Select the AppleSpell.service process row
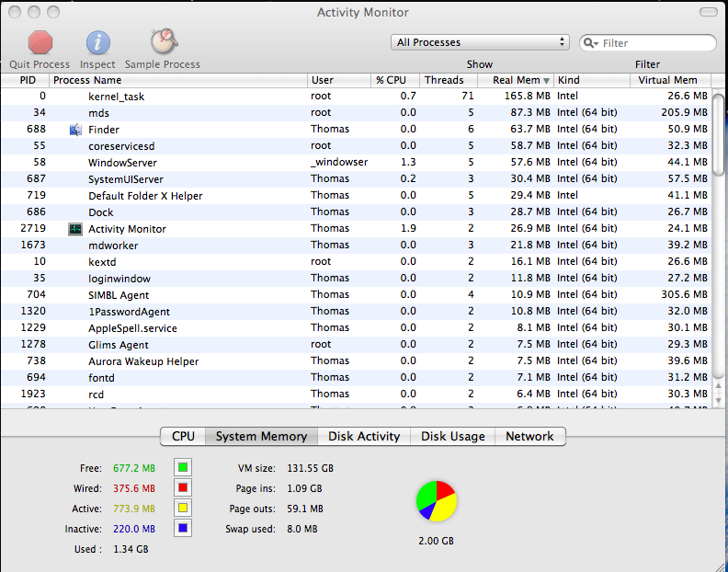728x572 pixels. point(356,328)
